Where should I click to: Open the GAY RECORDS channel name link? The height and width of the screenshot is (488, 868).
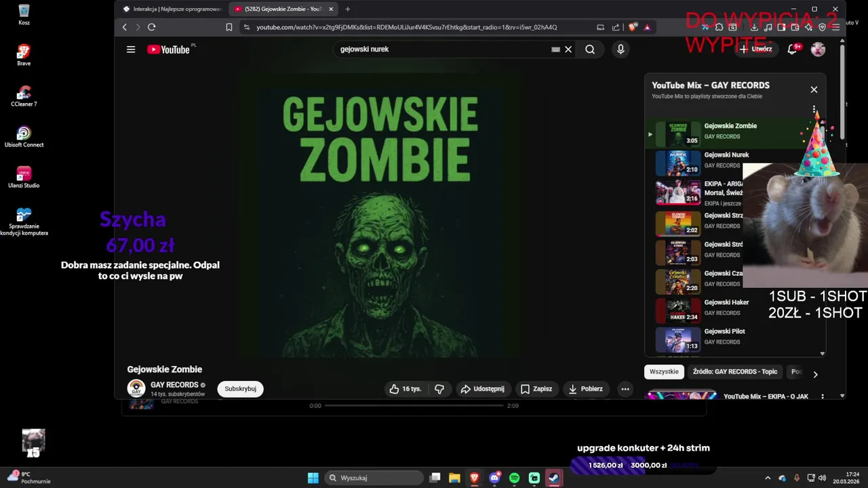[x=174, y=385]
